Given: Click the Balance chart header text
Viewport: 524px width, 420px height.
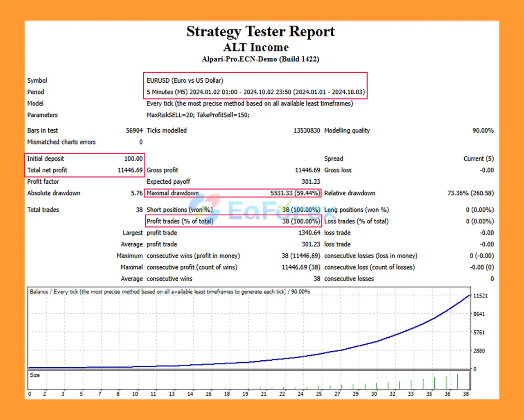Looking at the screenshot, I should pos(169,291).
